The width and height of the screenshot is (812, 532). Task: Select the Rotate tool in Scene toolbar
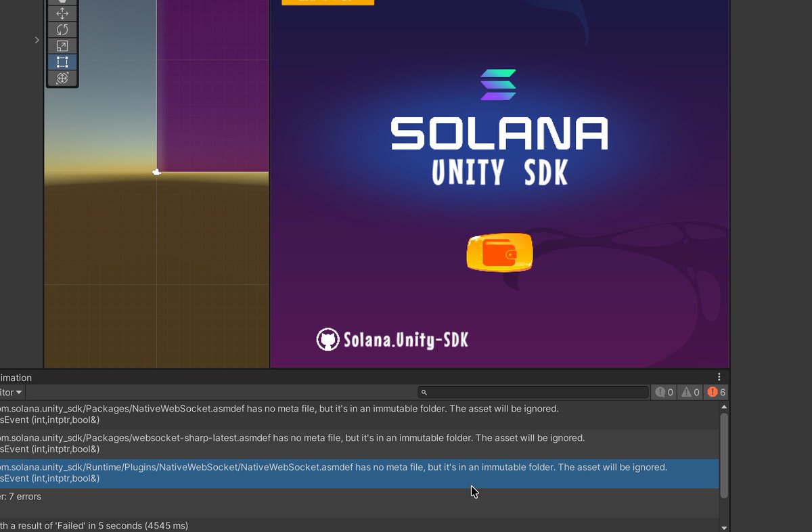62,30
